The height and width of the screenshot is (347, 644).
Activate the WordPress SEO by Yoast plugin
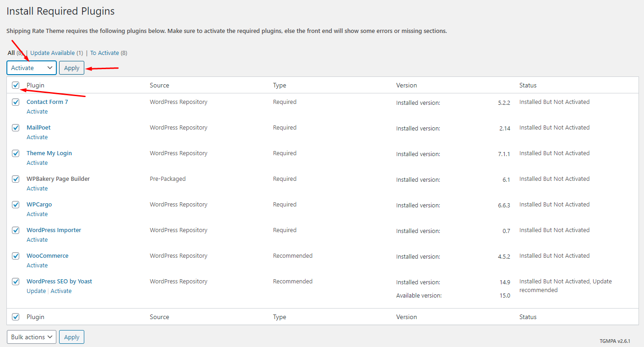pyautogui.click(x=61, y=291)
